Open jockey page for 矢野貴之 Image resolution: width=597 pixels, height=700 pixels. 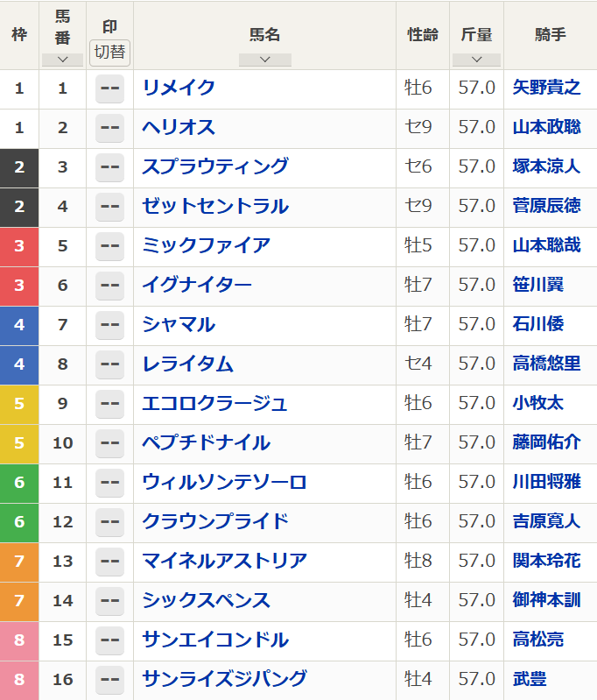tap(546, 88)
